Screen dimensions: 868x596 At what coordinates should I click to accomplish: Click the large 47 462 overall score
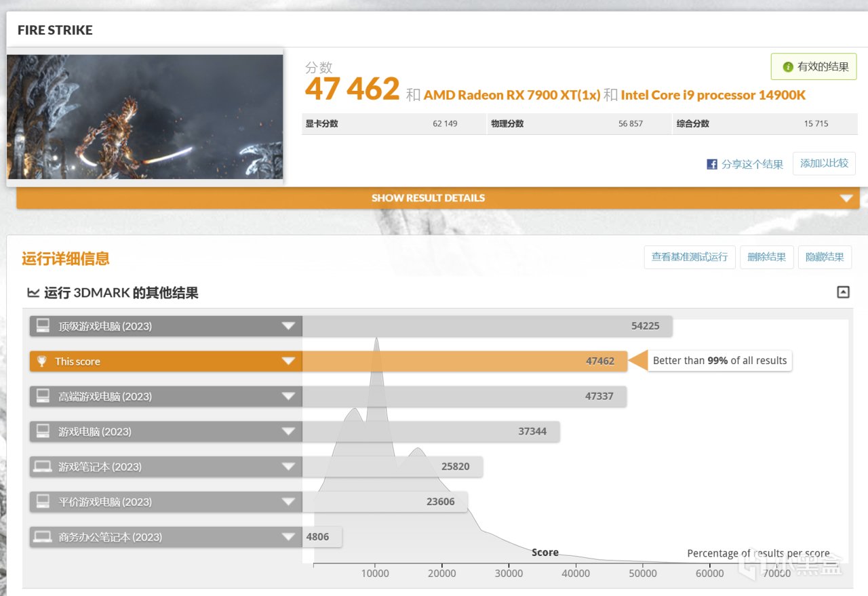click(x=353, y=89)
